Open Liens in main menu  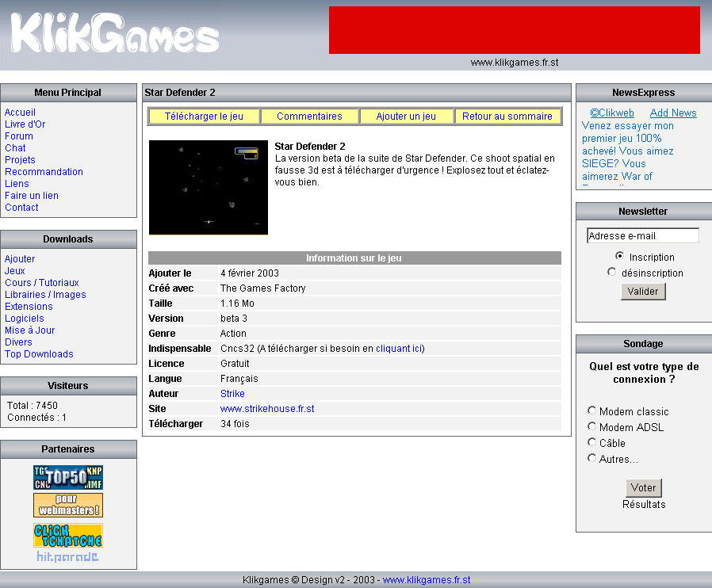[x=17, y=184]
